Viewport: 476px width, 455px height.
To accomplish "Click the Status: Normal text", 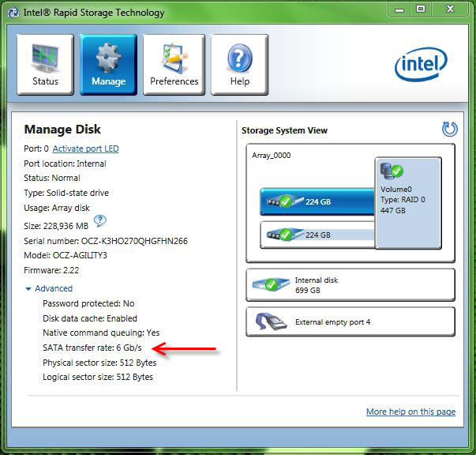I will 52,178.
